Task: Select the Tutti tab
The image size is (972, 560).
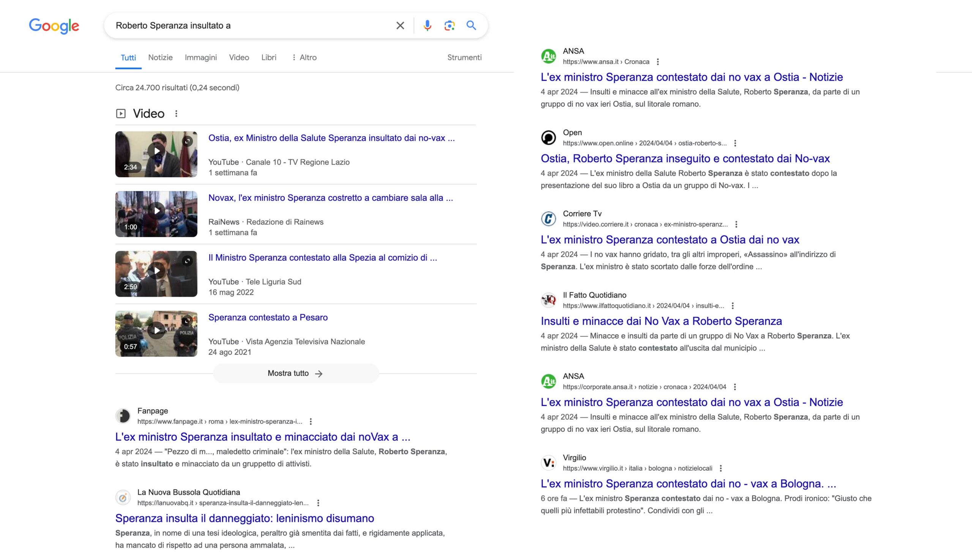Action: pyautogui.click(x=128, y=58)
